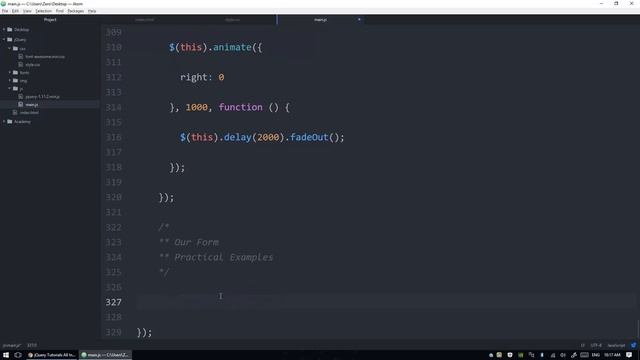The image size is (640, 360).
Task: Click the index.html file icon in tree
Action: 15,113
